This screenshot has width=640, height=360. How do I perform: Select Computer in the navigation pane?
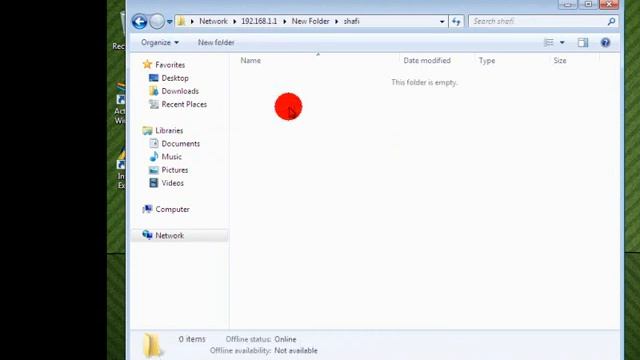[x=172, y=209]
